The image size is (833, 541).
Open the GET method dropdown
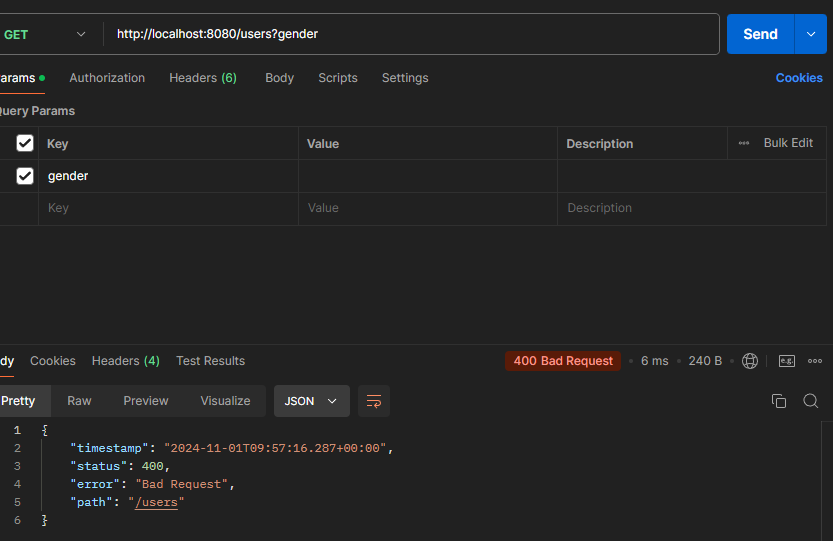pyautogui.click(x=44, y=34)
